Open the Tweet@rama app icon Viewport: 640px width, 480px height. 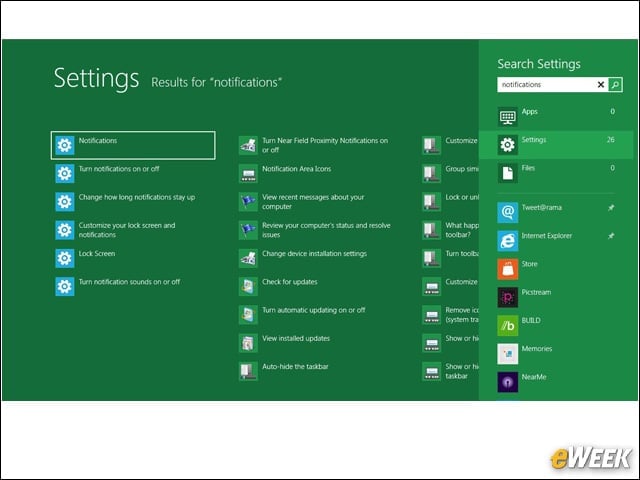507,212
